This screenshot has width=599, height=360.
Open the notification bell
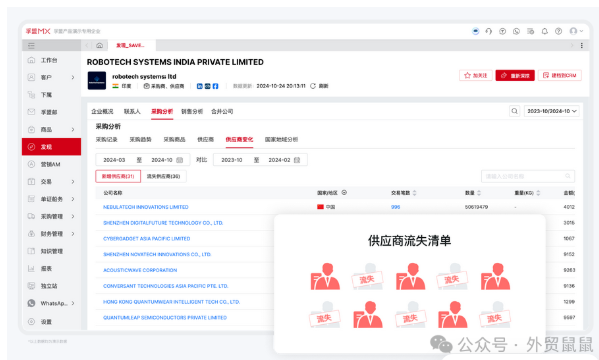(545, 31)
